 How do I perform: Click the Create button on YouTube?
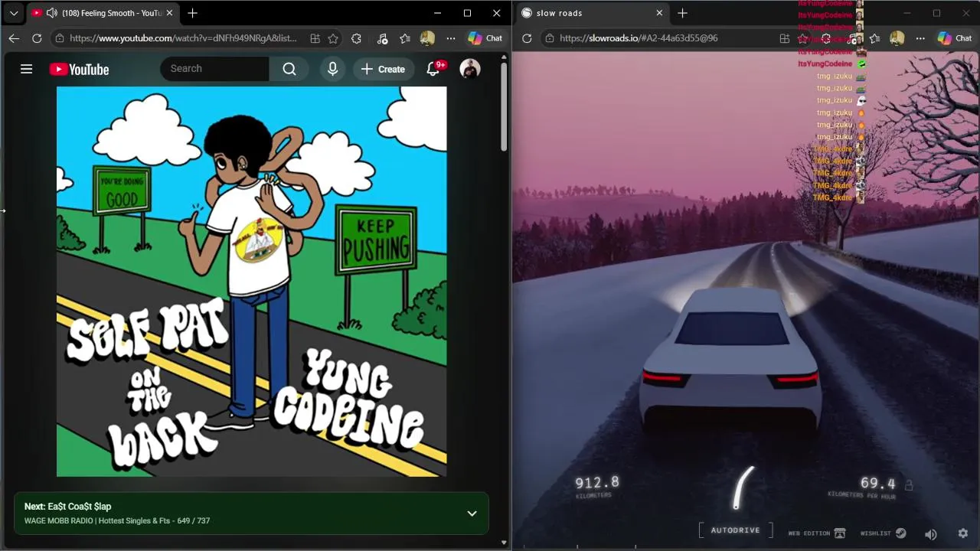tap(383, 69)
